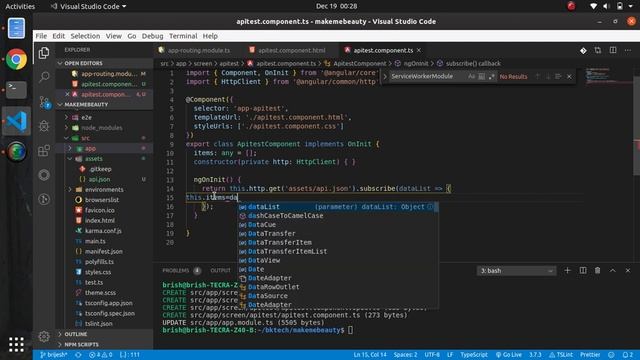Screen dimensions: 640x360
Task: Open styles.css in file explorer
Action: pyautogui.click(x=98, y=272)
